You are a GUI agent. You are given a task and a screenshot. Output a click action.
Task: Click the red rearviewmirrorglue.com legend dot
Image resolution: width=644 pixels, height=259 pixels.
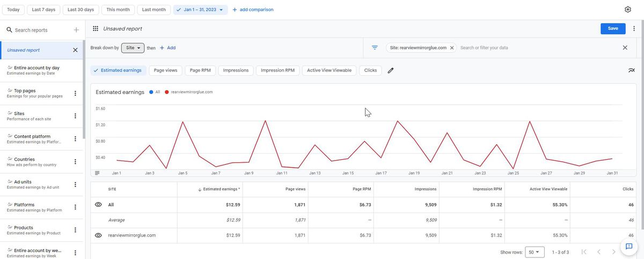pos(167,92)
